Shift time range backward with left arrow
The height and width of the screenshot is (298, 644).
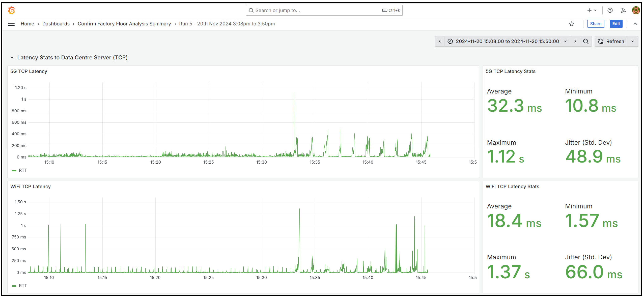pos(440,41)
